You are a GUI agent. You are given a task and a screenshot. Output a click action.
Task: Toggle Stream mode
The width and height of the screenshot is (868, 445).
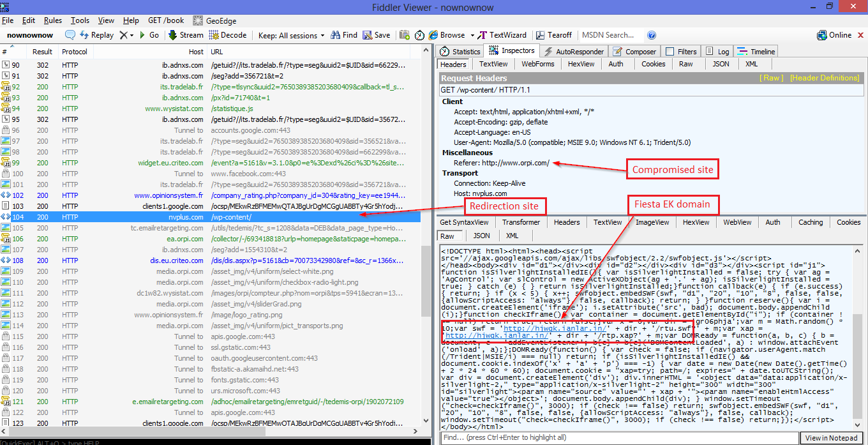(186, 35)
